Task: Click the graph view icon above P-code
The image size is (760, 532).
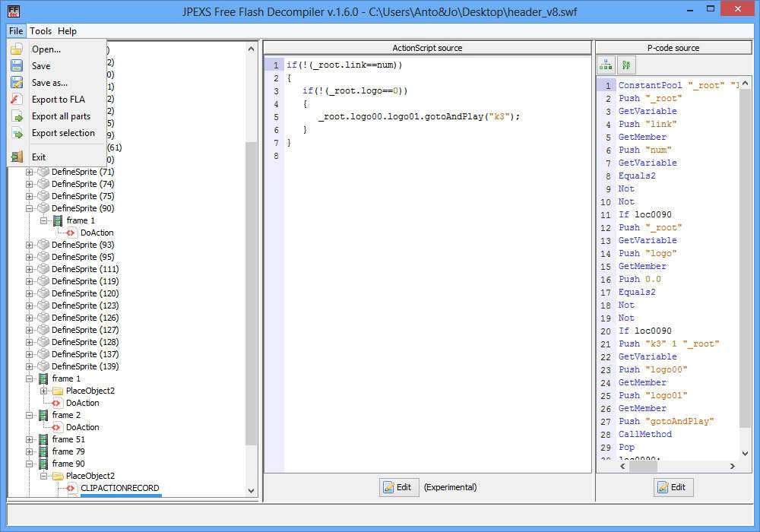Action: 606,65
